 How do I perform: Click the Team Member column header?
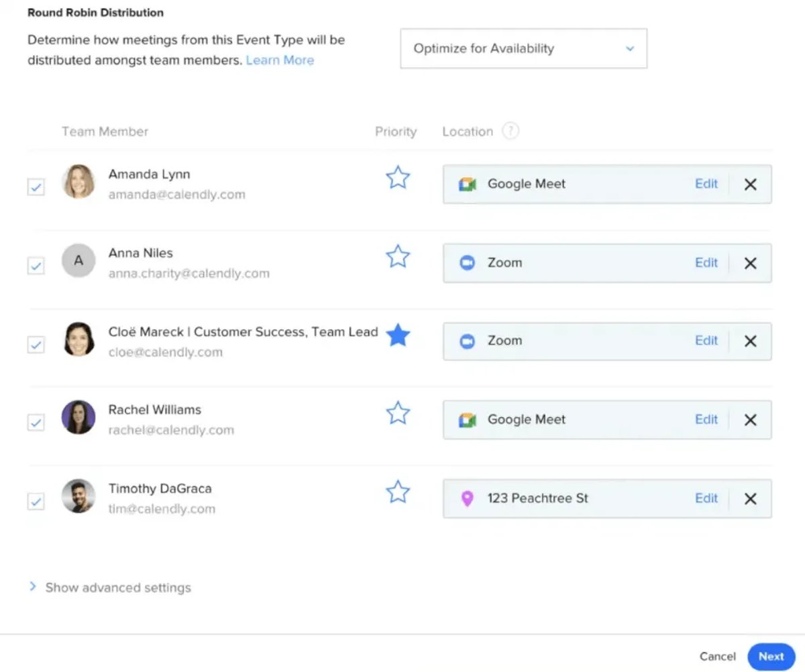(105, 131)
